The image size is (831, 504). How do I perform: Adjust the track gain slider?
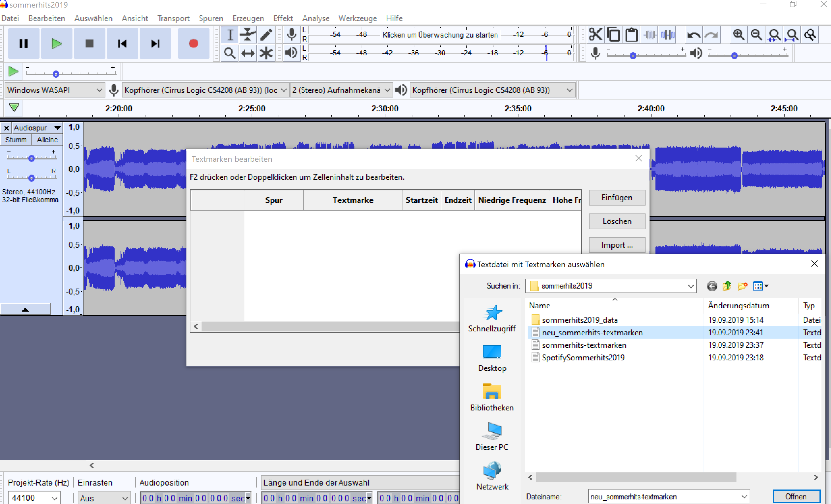pyautogui.click(x=31, y=158)
